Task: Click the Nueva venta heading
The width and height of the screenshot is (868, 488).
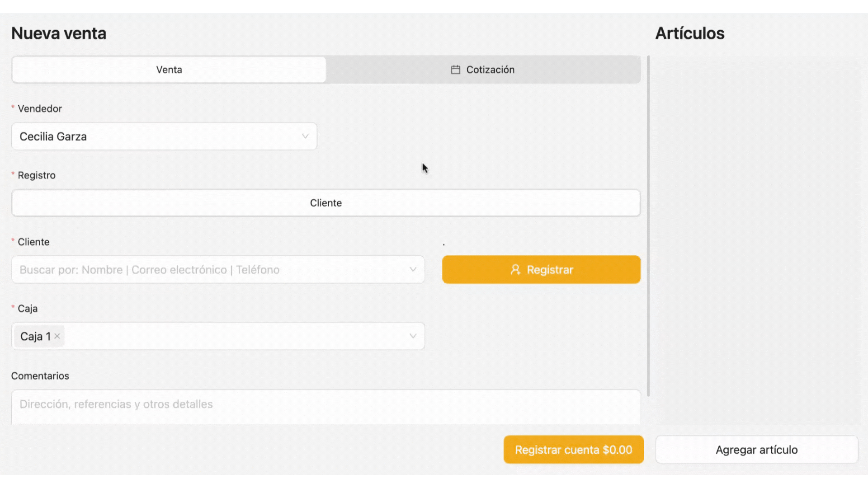Action: (59, 33)
